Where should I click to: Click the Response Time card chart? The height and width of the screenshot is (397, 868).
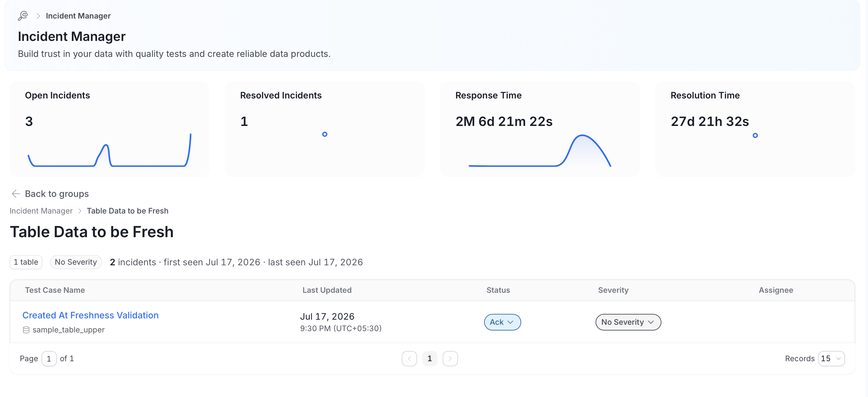(539, 151)
